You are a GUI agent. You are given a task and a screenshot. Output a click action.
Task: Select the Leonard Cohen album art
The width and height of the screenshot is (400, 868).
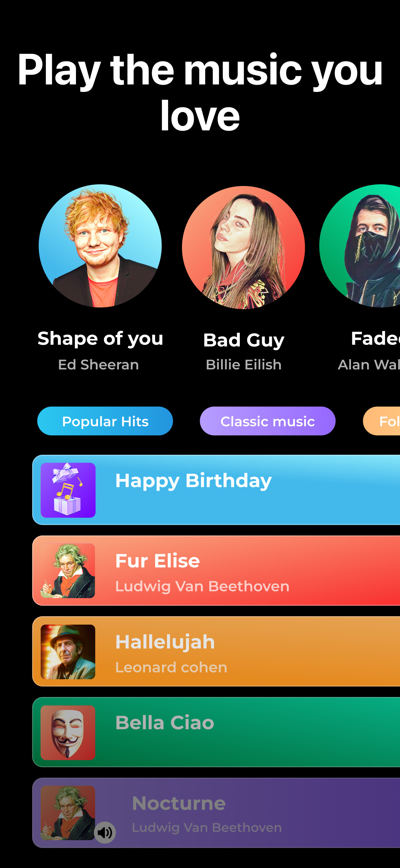coord(68,652)
